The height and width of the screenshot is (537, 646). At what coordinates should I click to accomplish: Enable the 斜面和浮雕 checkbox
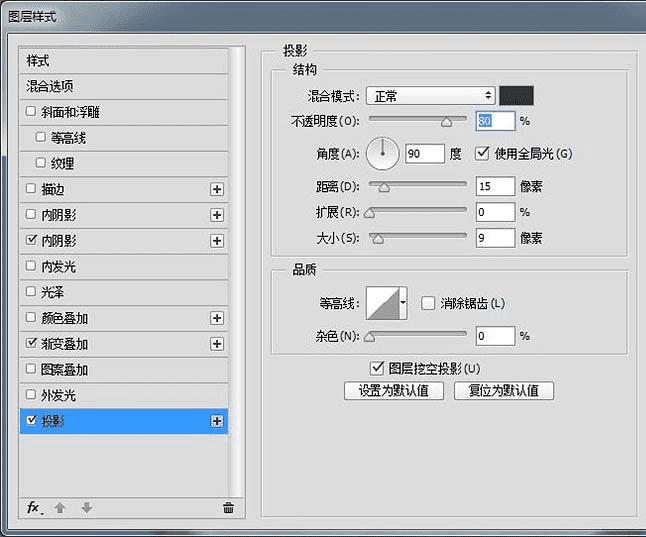[30, 111]
